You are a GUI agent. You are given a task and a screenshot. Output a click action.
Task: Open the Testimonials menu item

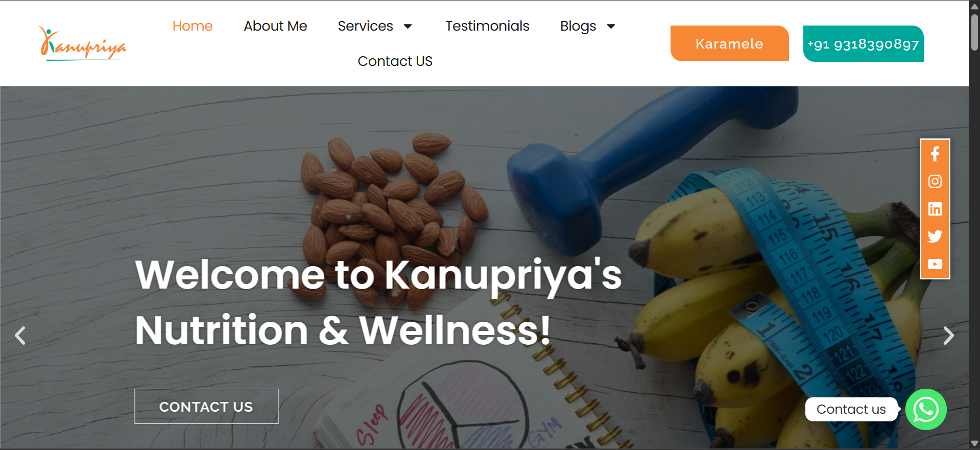point(487,26)
